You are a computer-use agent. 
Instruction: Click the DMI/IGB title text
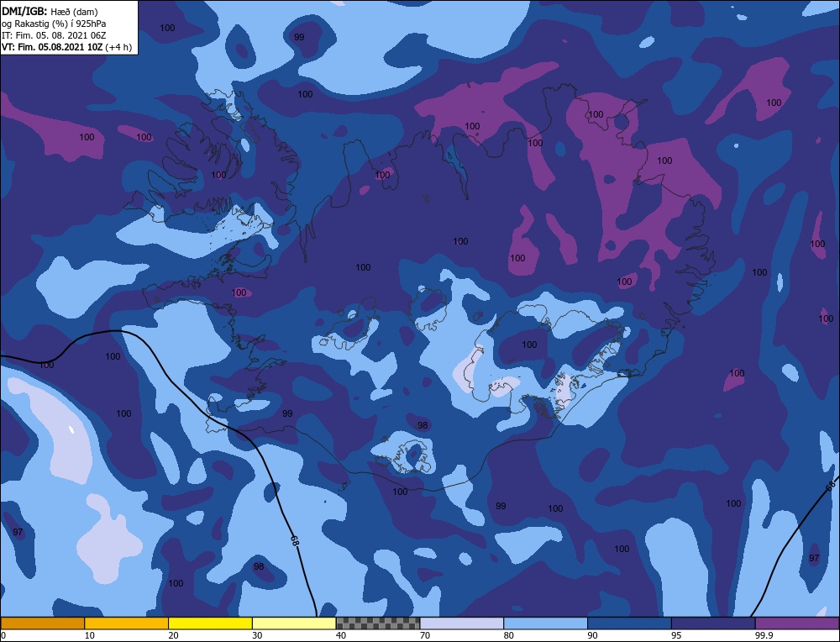pyautogui.click(x=24, y=11)
